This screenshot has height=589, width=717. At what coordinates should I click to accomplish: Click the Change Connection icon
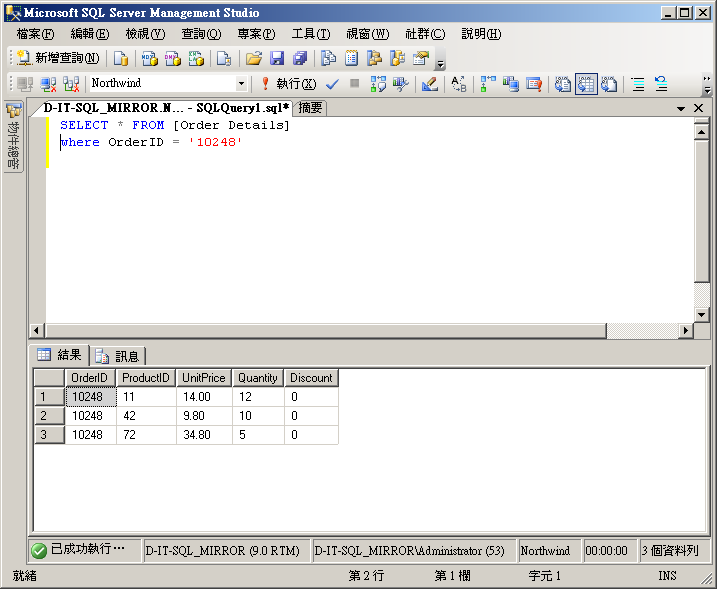pyautogui.click(x=71, y=84)
